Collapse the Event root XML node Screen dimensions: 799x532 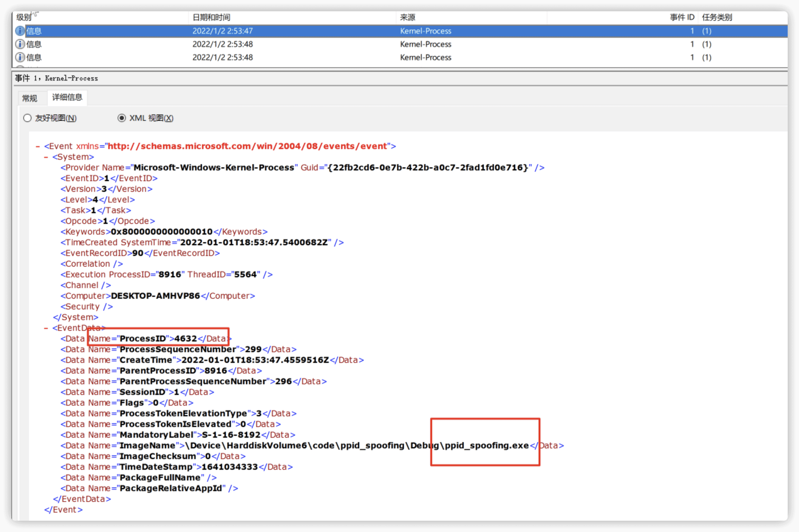coord(38,146)
